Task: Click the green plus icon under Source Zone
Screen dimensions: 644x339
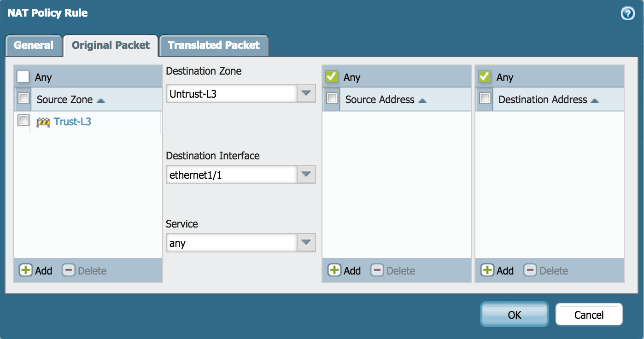Action: point(25,270)
